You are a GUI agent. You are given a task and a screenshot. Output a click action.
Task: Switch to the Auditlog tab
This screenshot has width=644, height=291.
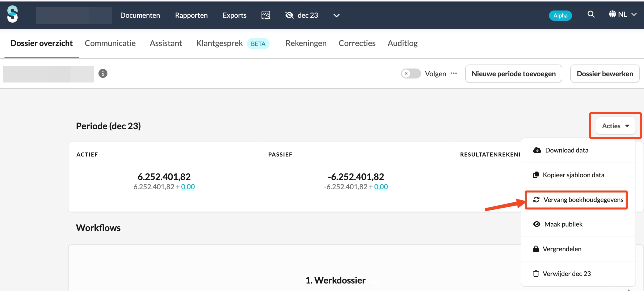(402, 43)
